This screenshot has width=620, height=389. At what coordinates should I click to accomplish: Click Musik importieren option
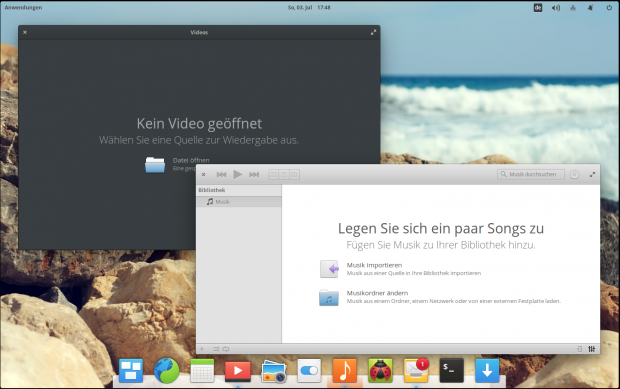400,269
